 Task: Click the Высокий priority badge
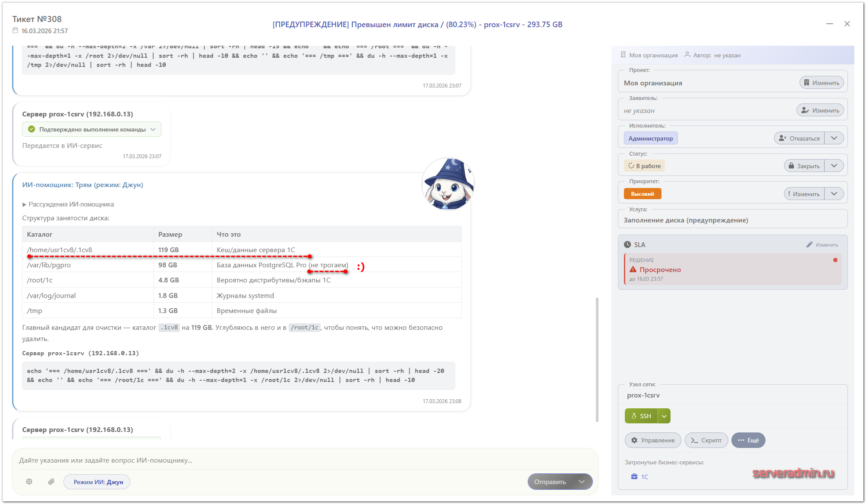(x=642, y=194)
